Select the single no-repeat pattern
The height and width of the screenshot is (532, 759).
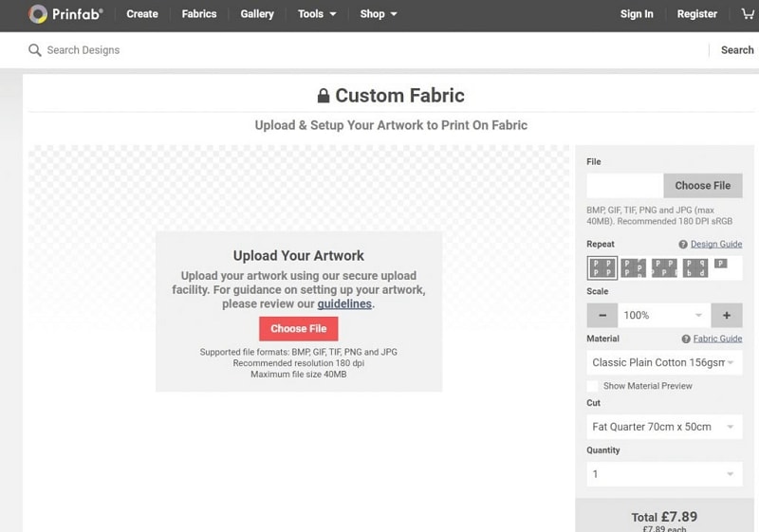coord(721,264)
